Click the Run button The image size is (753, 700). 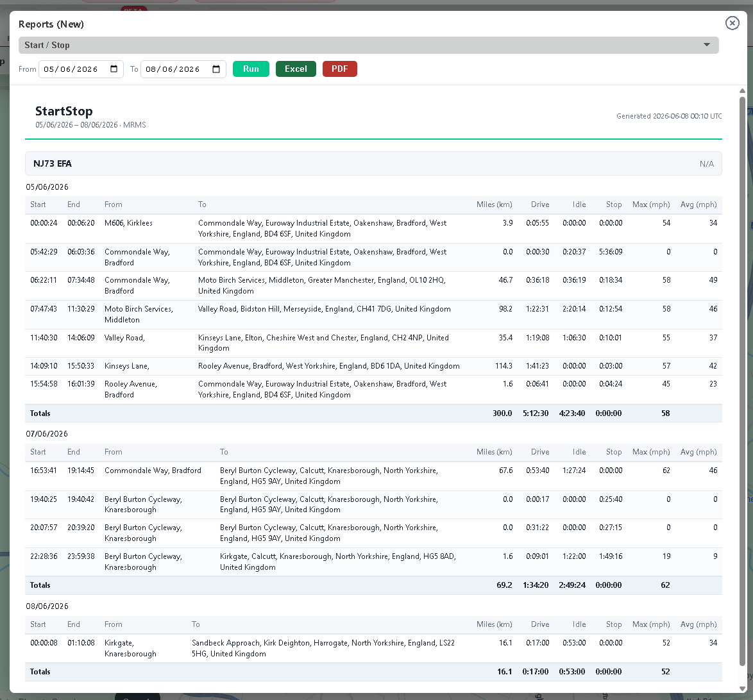coord(251,69)
